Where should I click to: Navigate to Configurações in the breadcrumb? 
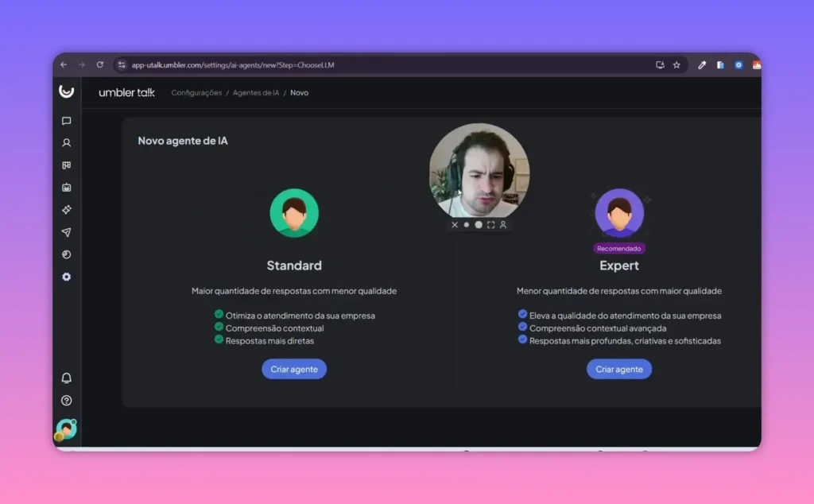196,92
